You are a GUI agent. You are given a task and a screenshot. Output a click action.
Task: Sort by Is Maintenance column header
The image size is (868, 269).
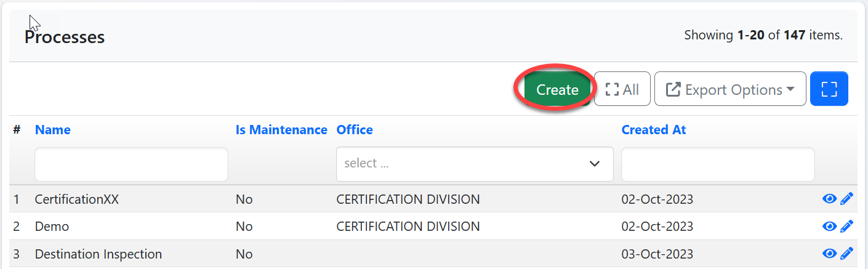(x=281, y=130)
